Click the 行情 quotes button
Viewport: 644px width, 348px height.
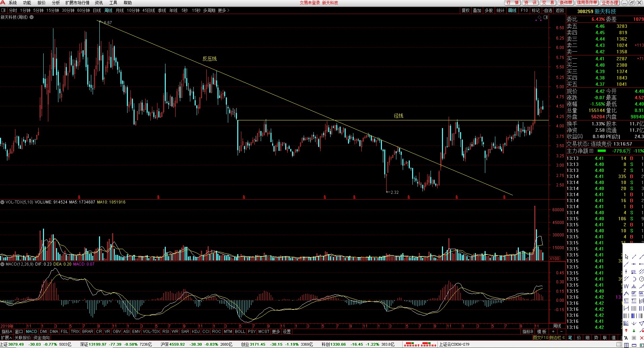tap(512, 3)
